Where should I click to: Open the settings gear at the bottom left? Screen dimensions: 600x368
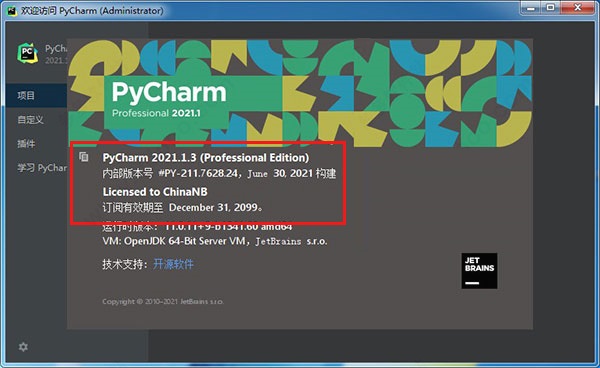[x=23, y=347]
